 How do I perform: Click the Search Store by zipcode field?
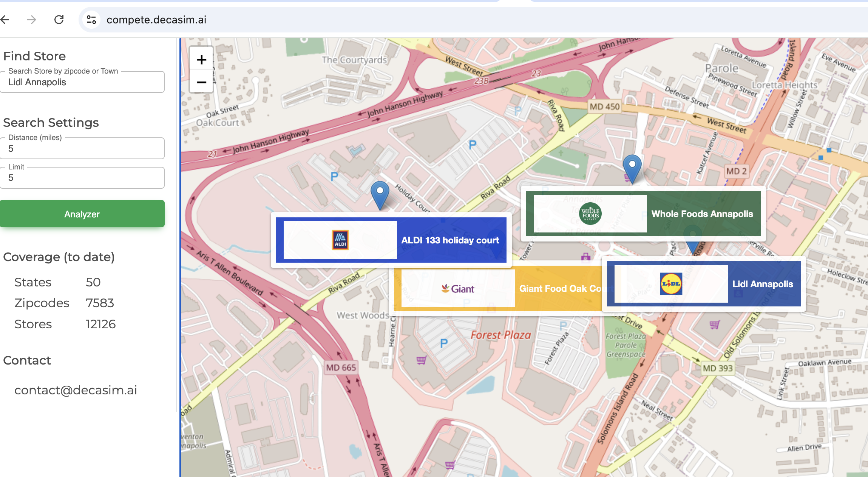point(82,82)
